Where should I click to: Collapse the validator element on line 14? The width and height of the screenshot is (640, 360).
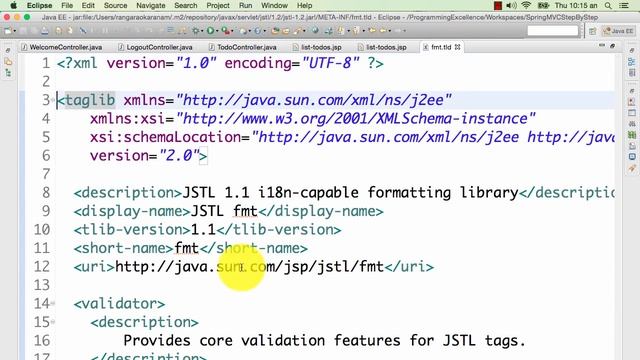point(53,303)
